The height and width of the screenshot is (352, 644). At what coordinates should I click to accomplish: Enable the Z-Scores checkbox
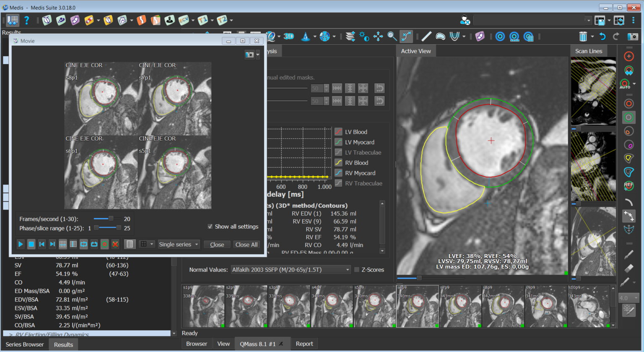click(x=357, y=270)
